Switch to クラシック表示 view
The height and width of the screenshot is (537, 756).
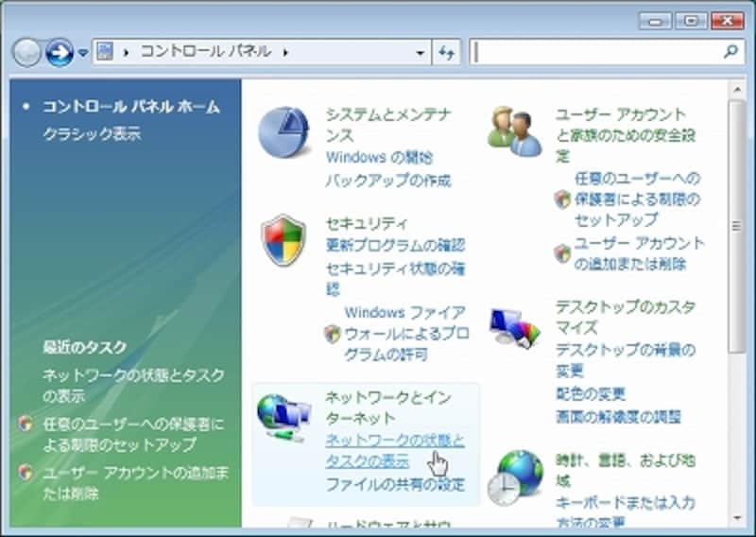click(x=92, y=133)
